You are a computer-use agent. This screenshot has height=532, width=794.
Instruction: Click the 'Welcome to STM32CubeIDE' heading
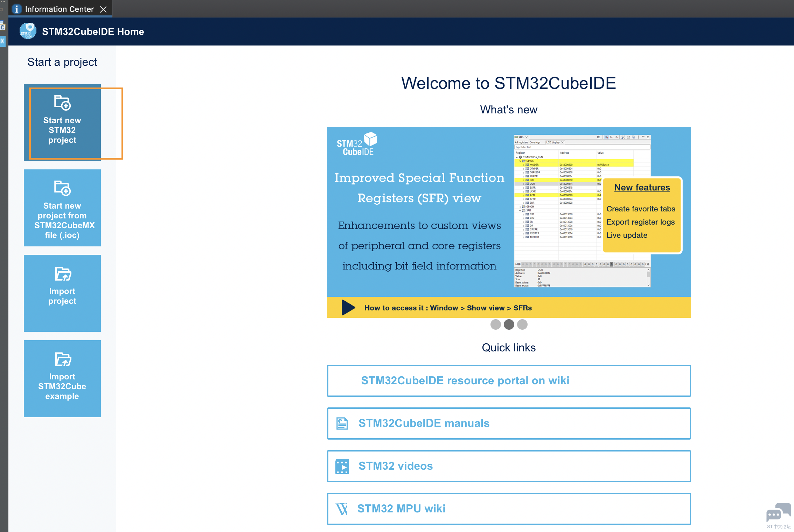(509, 83)
